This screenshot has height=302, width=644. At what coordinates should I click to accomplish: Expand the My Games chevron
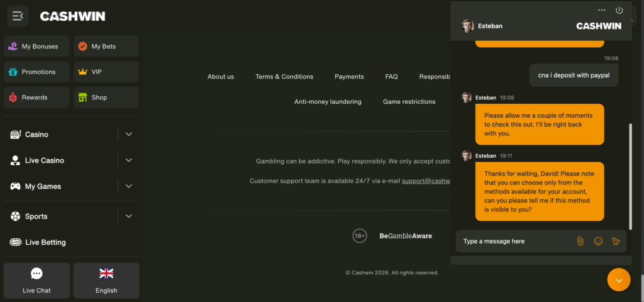[128, 186]
